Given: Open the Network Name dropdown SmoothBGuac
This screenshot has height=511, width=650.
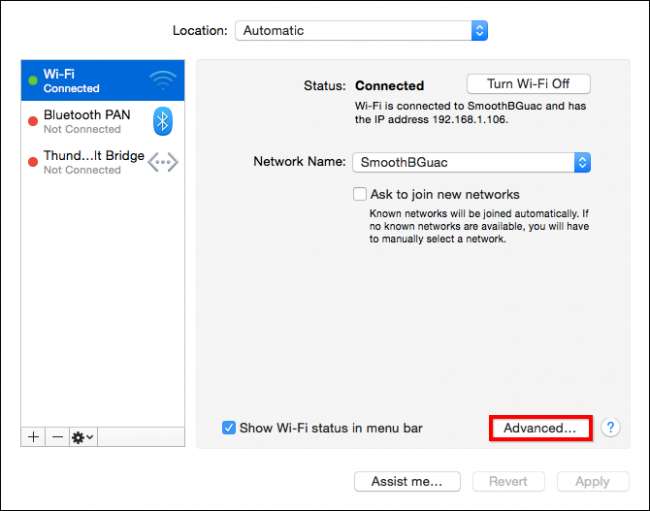Looking at the screenshot, I should 471,162.
